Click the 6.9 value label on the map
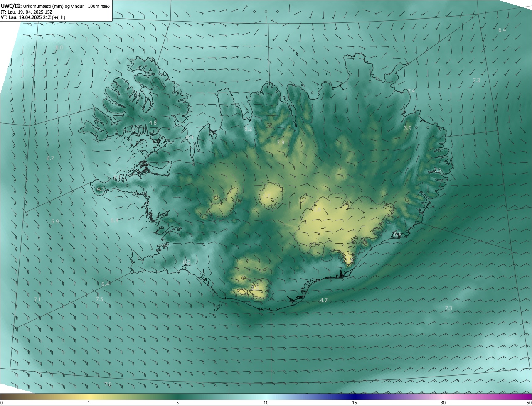 click(x=55, y=222)
